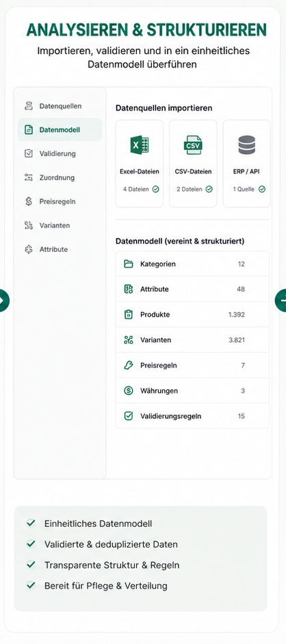Click the Attribute sidebar icon
The width and height of the screenshot is (286, 644).
[28, 249]
